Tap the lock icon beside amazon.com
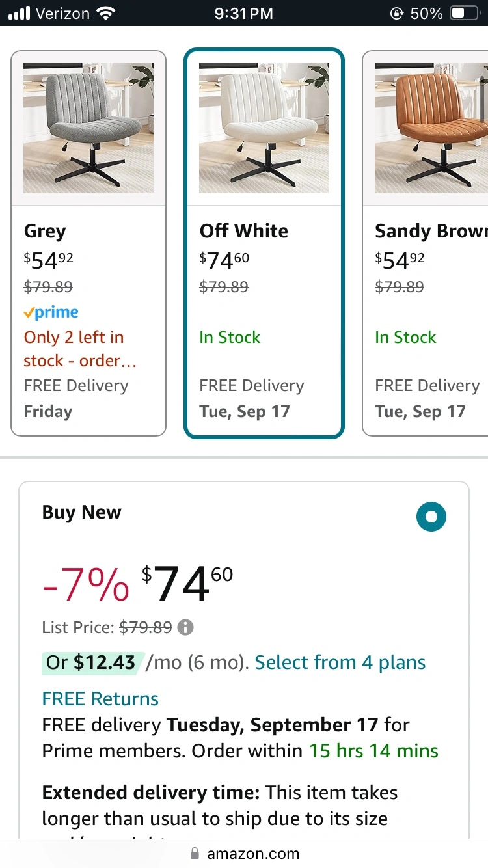Image resolution: width=488 pixels, height=868 pixels. tap(194, 853)
